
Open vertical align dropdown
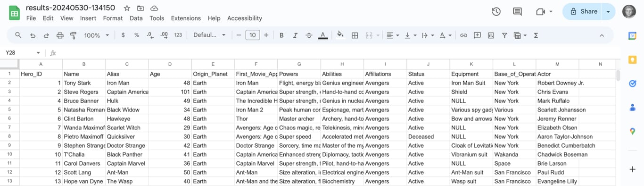point(410,35)
